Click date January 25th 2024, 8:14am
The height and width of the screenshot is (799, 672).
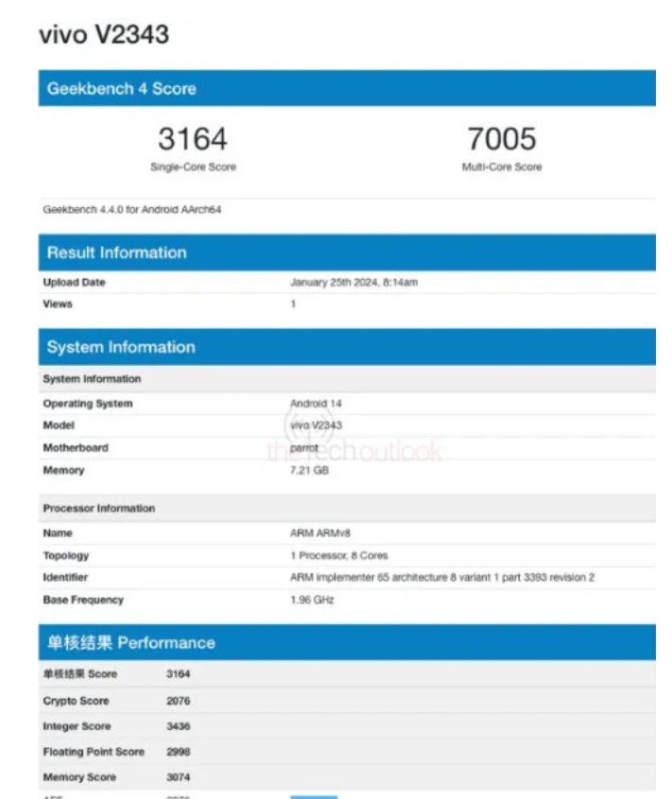(354, 283)
